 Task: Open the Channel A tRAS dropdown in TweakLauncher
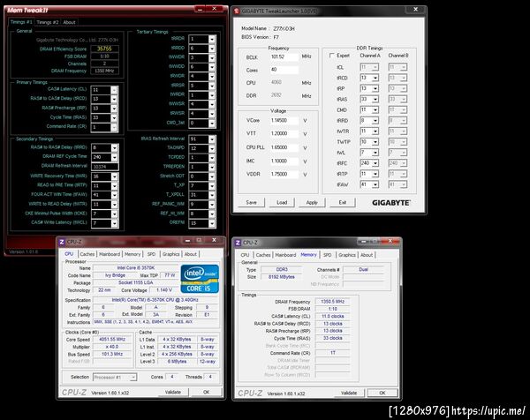pyautogui.click(x=375, y=99)
